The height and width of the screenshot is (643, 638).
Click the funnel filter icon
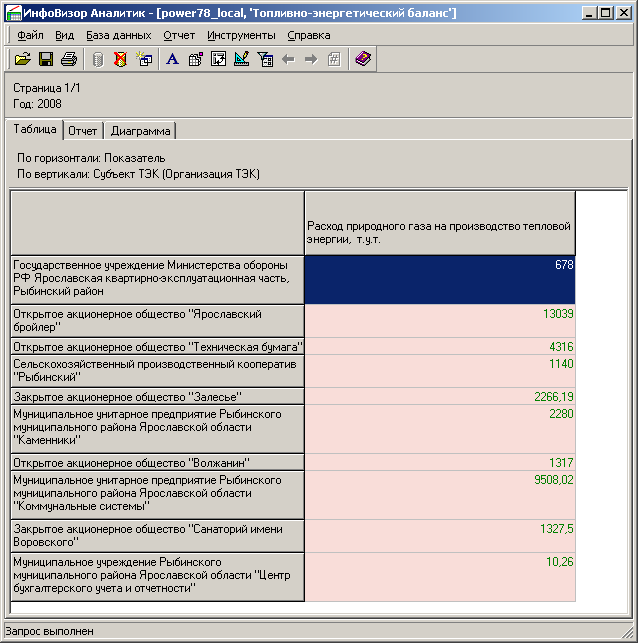pos(265,59)
